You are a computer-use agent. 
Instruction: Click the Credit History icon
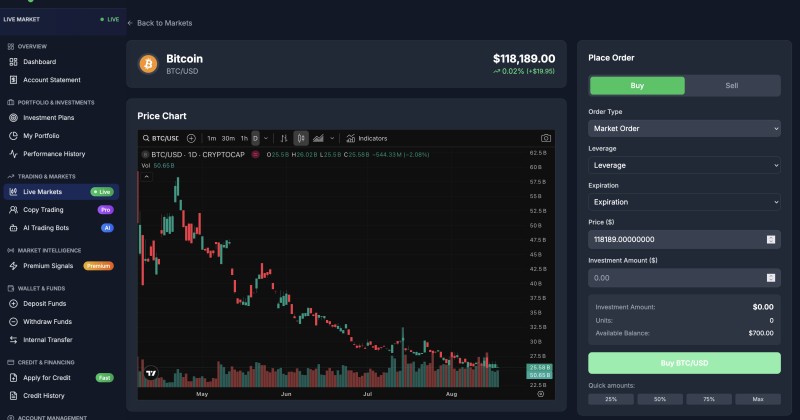click(x=13, y=396)
